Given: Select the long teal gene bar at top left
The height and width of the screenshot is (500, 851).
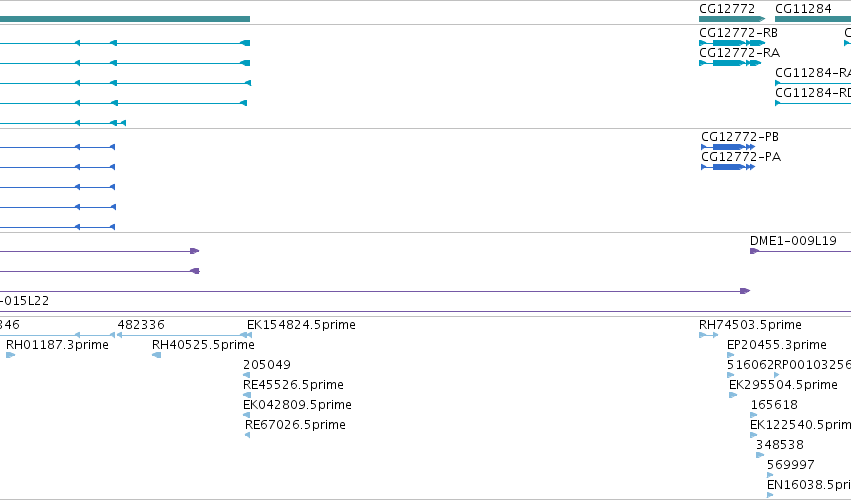Looking at the screenshot, I should point(125,19).
